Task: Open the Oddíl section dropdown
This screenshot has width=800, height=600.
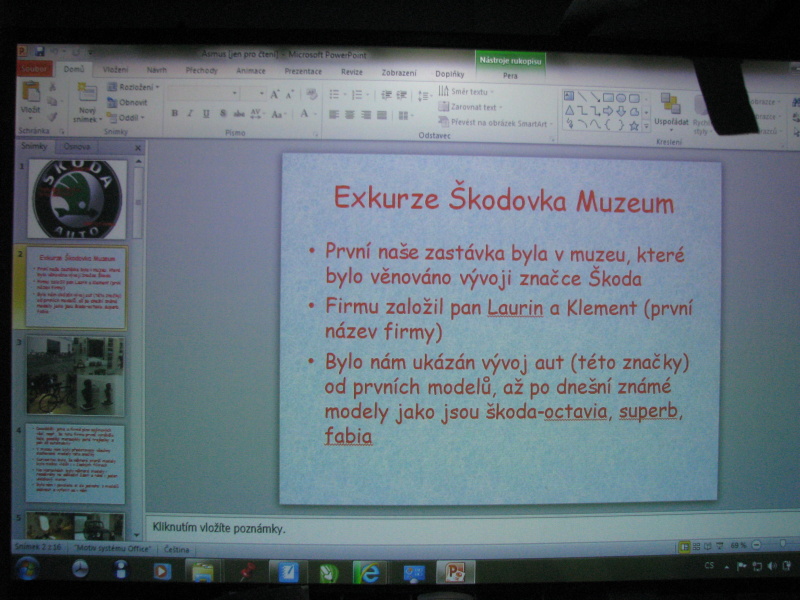Action: coord(126,118)
